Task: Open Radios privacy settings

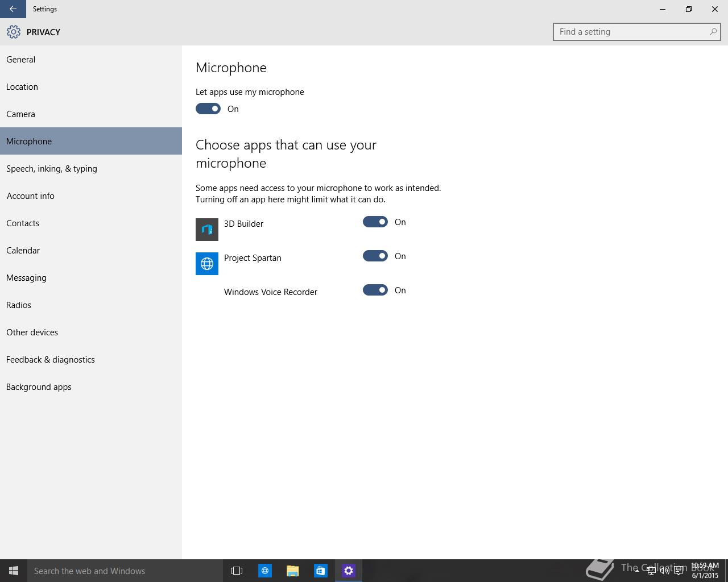Action: pyautogui.click(x=91, y=305)
